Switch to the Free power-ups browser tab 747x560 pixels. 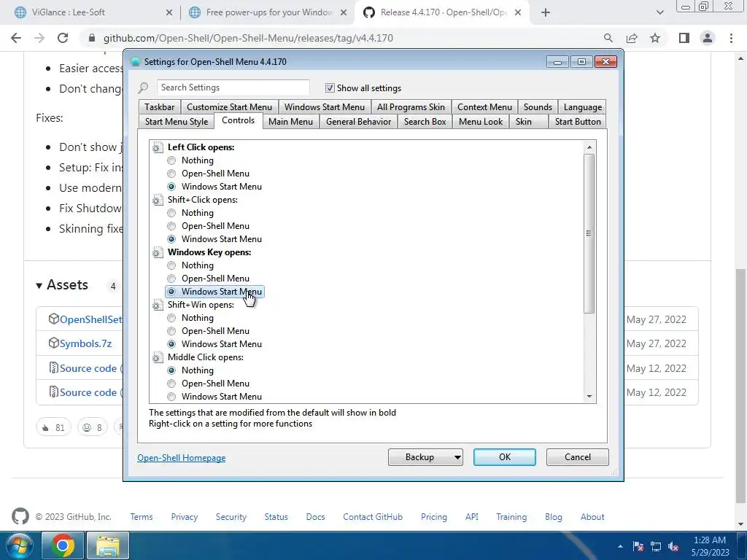coord(268,12)
